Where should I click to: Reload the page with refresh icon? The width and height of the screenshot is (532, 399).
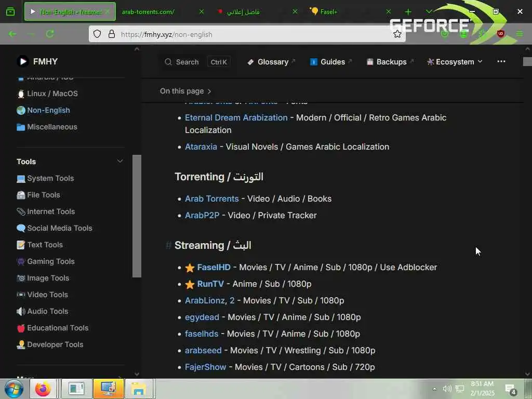[x=50, y=34]
